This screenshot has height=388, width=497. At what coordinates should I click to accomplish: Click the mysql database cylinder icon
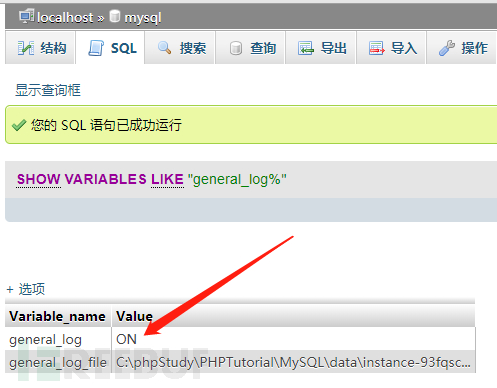pyautogui.click(x=115, y=16)
